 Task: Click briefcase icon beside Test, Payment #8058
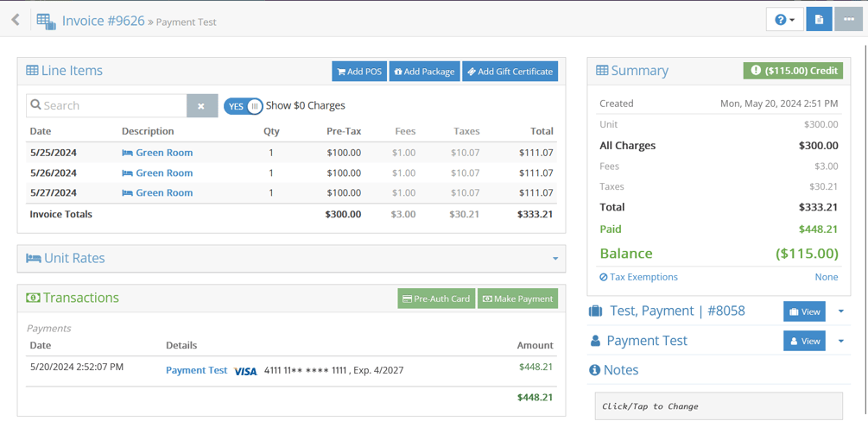click(595, 311)
